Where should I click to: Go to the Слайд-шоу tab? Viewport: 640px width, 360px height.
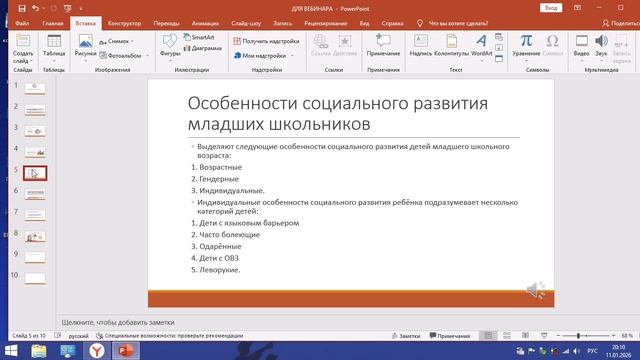click(x=246, y=23)
